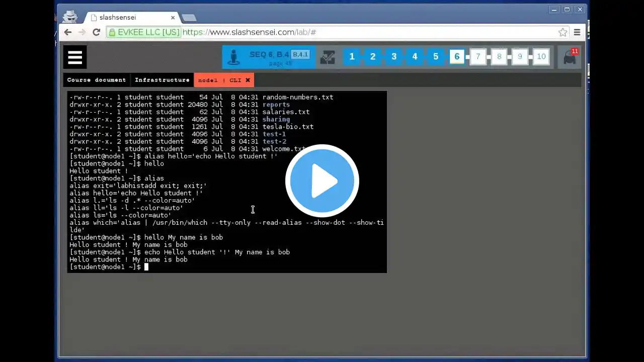644x362 pixels.
Task: Jump to step 3 in the sequence
Action: (394, 57)
